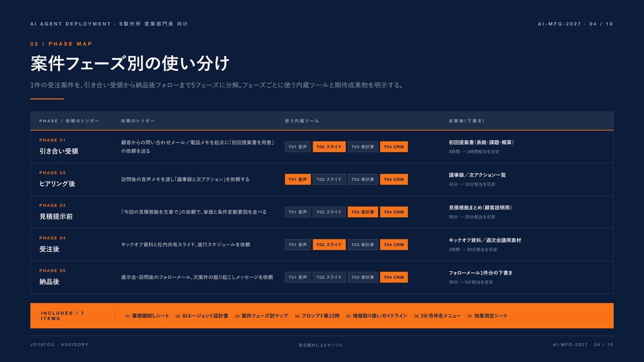Click 02 AIエージェント設計書 in included items

[x=202, y=316]
